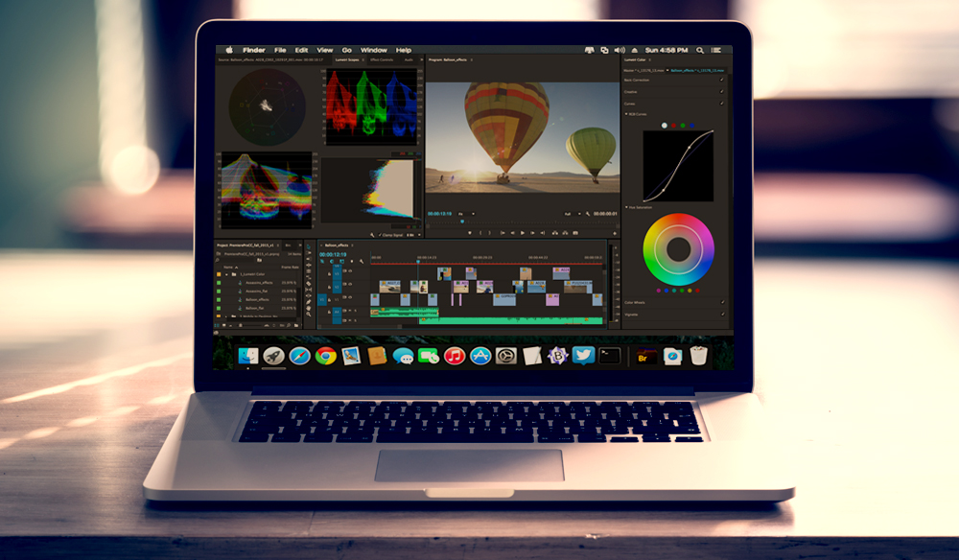
Task: Click the Play button in the Program monitor
Action: (522, 232)
